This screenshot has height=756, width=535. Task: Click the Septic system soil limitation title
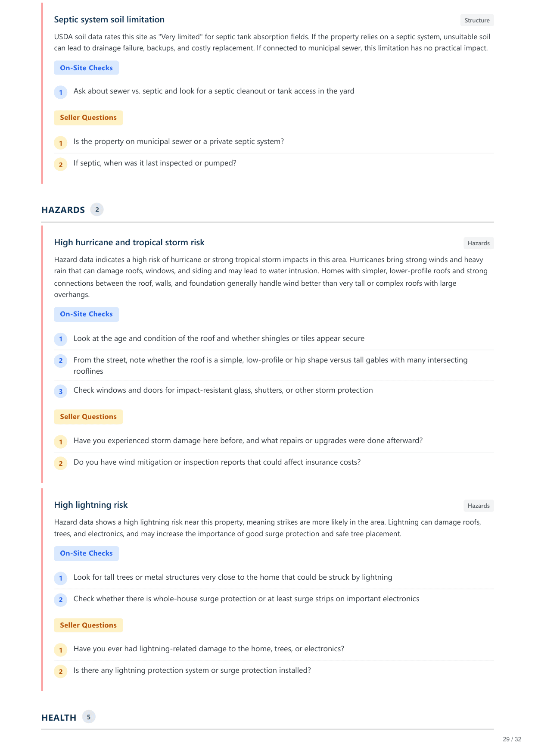tap(109, 19)
